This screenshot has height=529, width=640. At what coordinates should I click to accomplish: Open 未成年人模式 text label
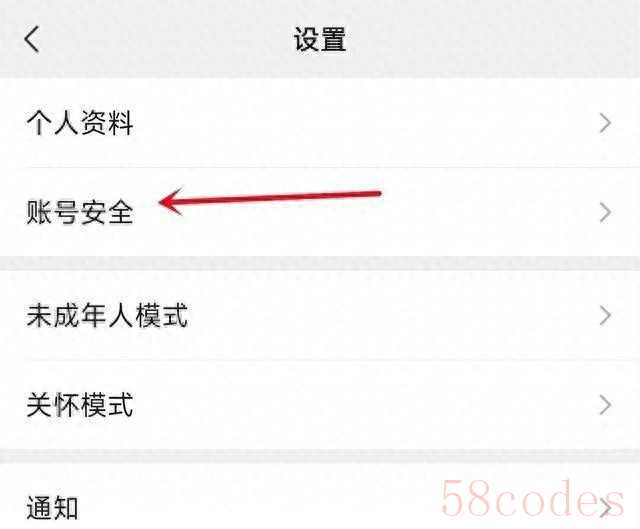[107, 315]
